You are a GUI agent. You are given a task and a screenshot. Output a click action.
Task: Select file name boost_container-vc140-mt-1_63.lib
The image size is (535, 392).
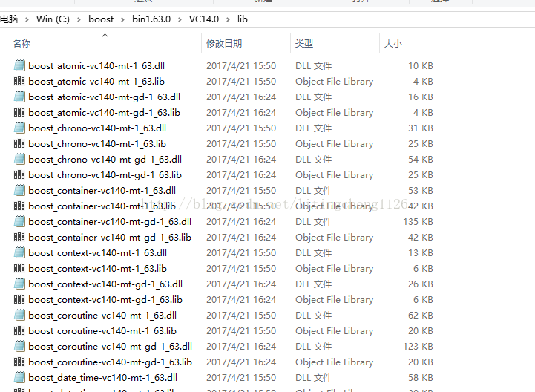(102, 206)
